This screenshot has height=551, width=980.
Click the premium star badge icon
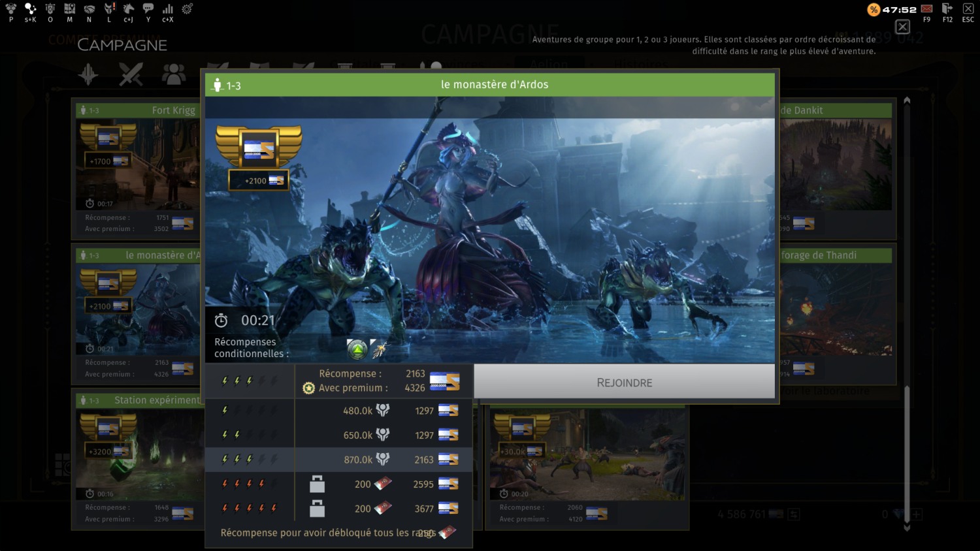309,388
